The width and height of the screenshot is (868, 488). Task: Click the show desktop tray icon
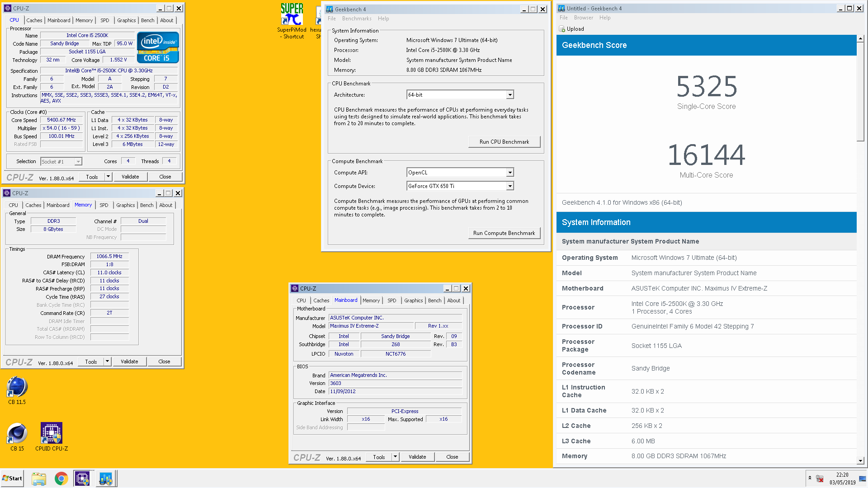coord(863,479)
